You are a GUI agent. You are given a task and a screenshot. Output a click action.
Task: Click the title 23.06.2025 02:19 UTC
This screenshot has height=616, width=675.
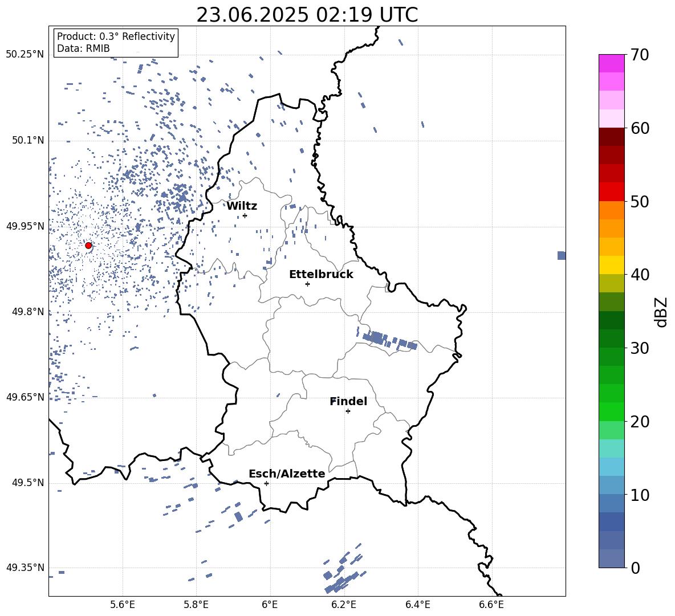(307, 15)
